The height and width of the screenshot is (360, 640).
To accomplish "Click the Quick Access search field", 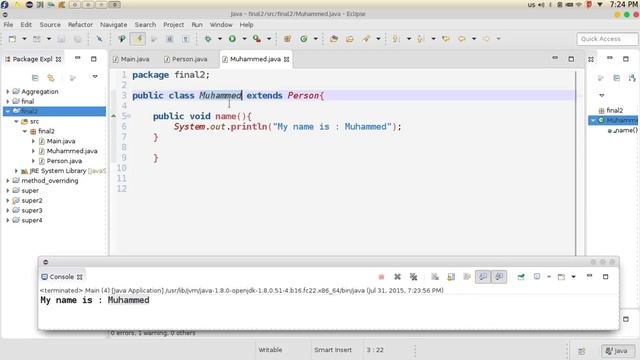I will 607,39.
